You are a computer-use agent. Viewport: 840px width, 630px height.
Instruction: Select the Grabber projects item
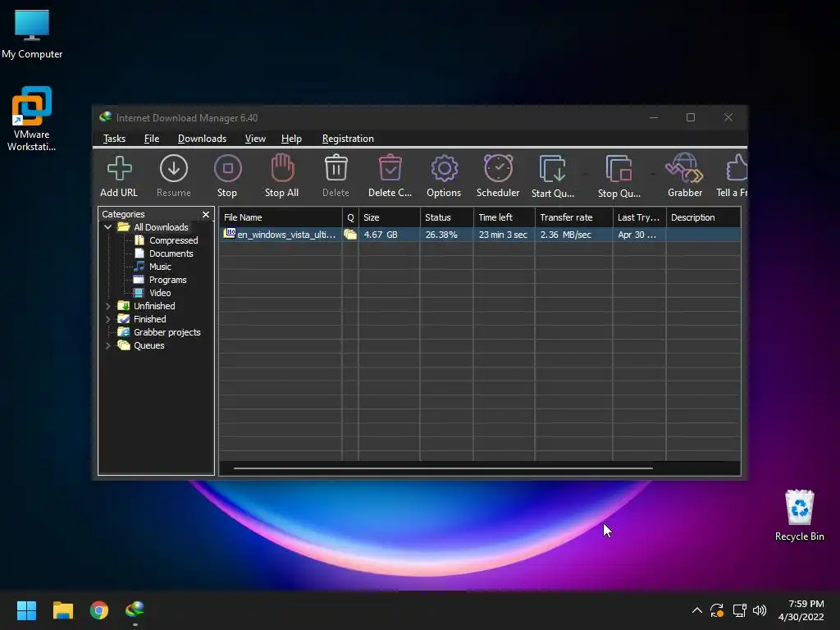(x=167, y=332)
